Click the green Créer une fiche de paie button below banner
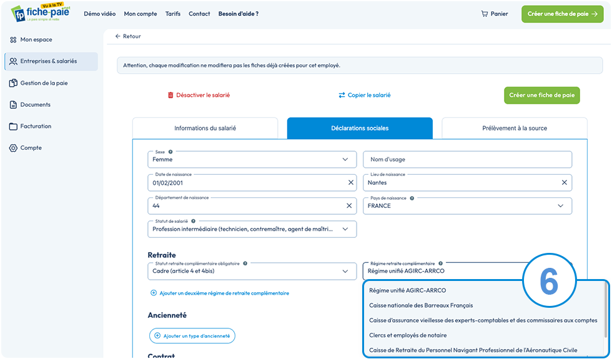 pos(542,95)
